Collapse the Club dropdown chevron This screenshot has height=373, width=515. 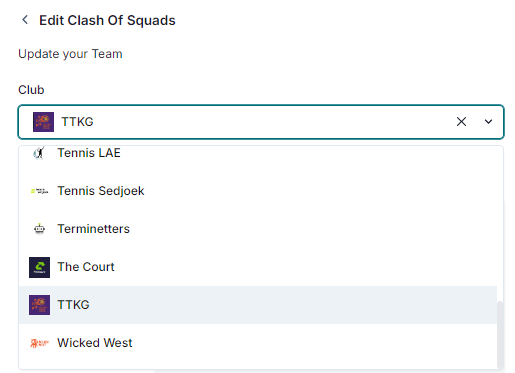coord(488,122)
